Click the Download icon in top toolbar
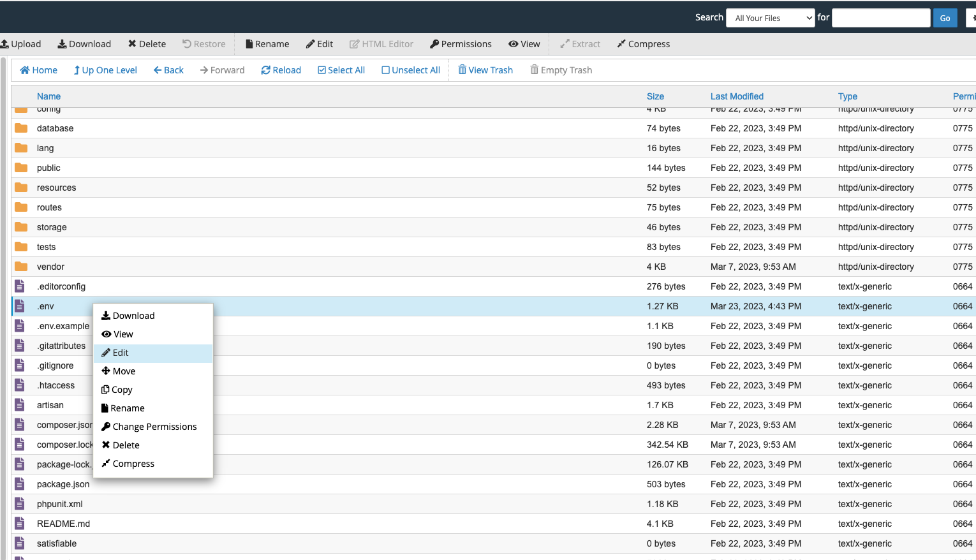 point(62,44)
